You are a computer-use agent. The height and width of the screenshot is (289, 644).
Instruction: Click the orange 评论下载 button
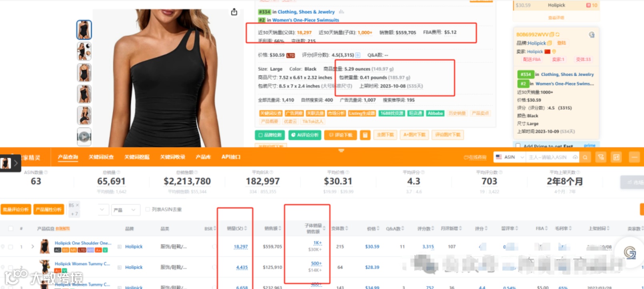tap(340, 135)
